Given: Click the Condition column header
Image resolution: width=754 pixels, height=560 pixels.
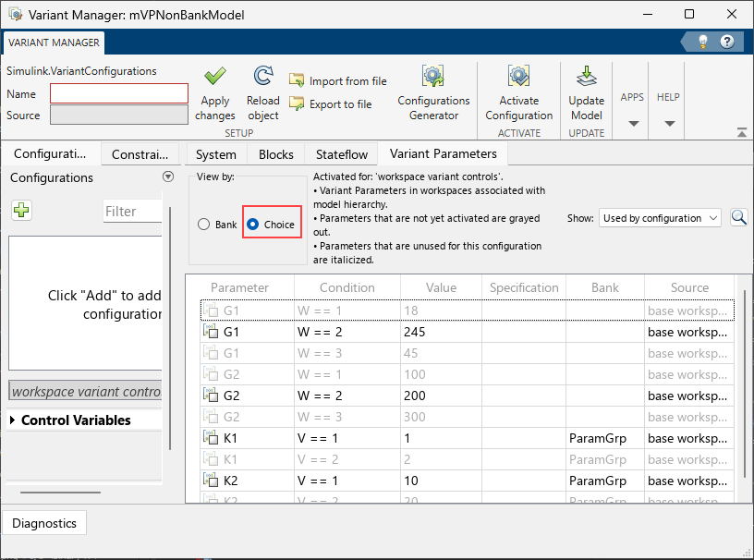Looking at the screenshot, I should coord(347,287).
